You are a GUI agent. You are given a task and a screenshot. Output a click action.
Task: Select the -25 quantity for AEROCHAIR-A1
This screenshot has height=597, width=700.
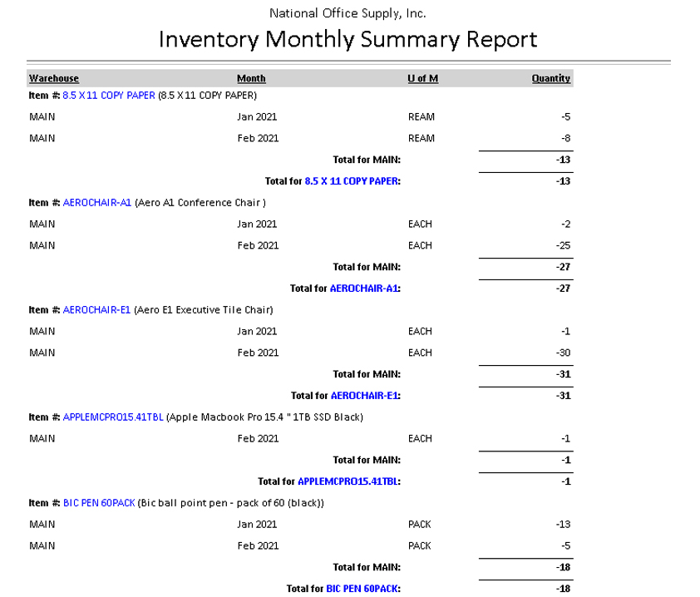click(562, 246)
